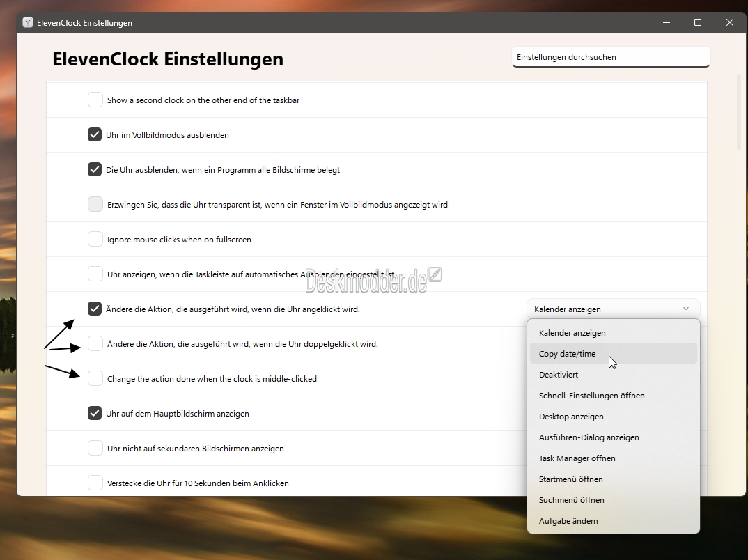
Task: Check 'Verstecke die Uhr für 10 Sekunden'
Action: (x=95, y=483)
